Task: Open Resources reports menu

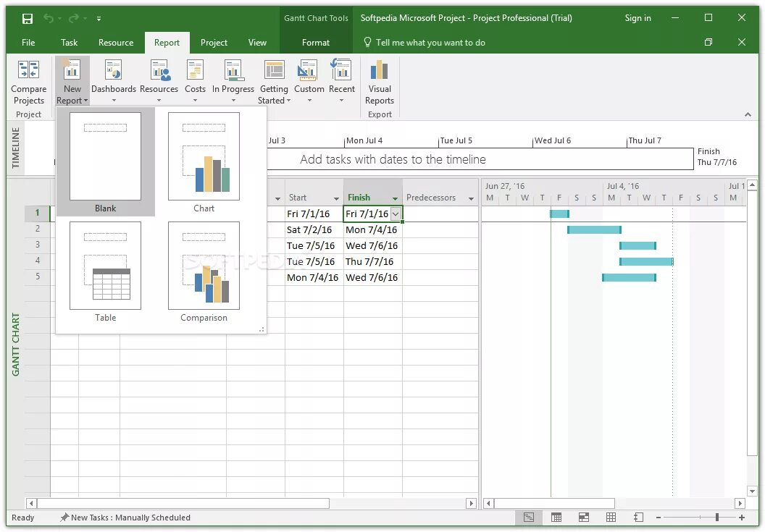Action: tap(159, 82)
